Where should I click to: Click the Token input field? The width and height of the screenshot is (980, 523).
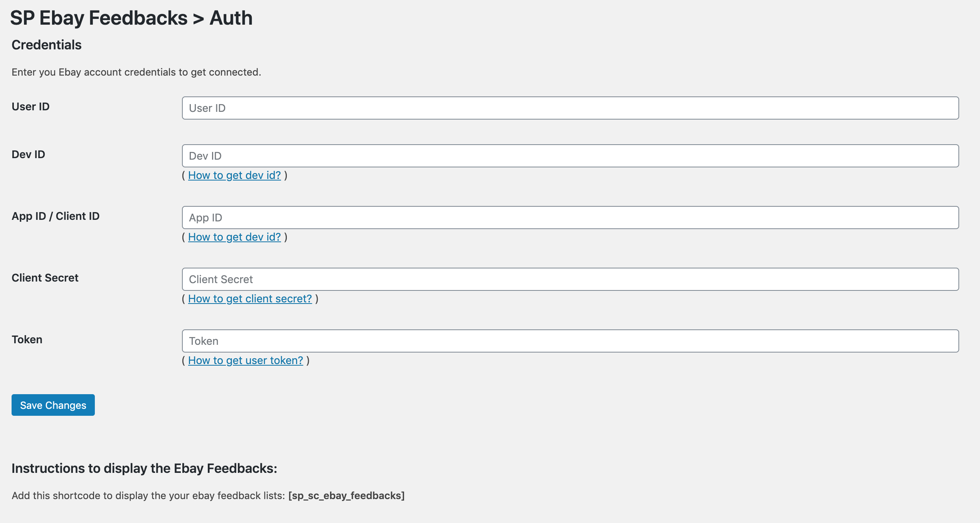[570, 341]
